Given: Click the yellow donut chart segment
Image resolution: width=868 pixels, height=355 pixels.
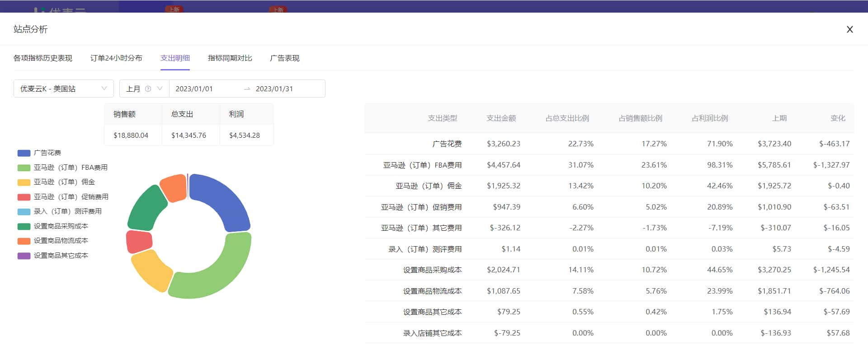Looking at the screenshot, I should point(151,270).
